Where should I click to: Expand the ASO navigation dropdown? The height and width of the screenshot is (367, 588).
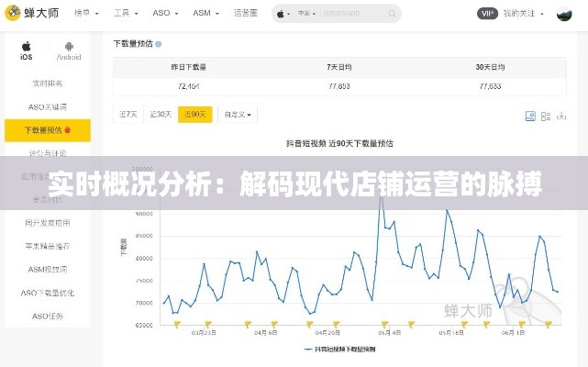point(168,14)
